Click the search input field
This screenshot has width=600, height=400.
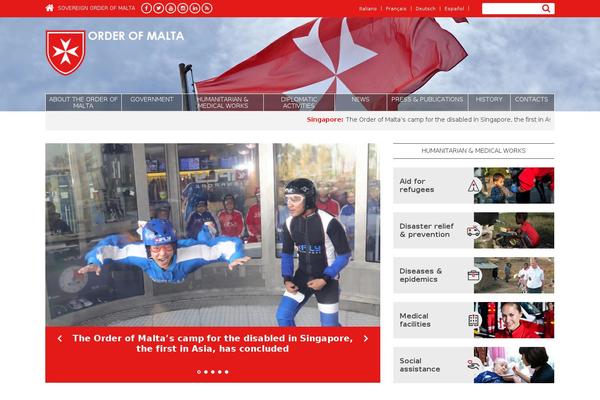tap(511, 8)
